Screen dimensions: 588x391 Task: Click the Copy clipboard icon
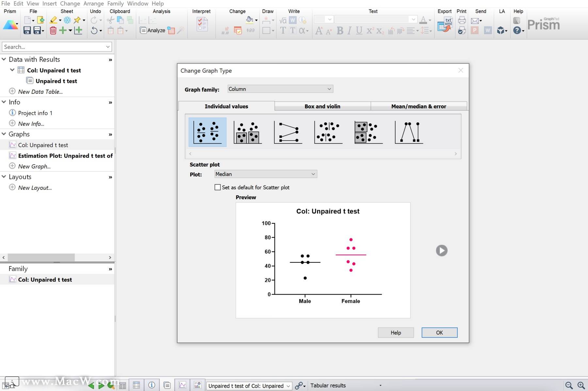(x=120, y=20)
